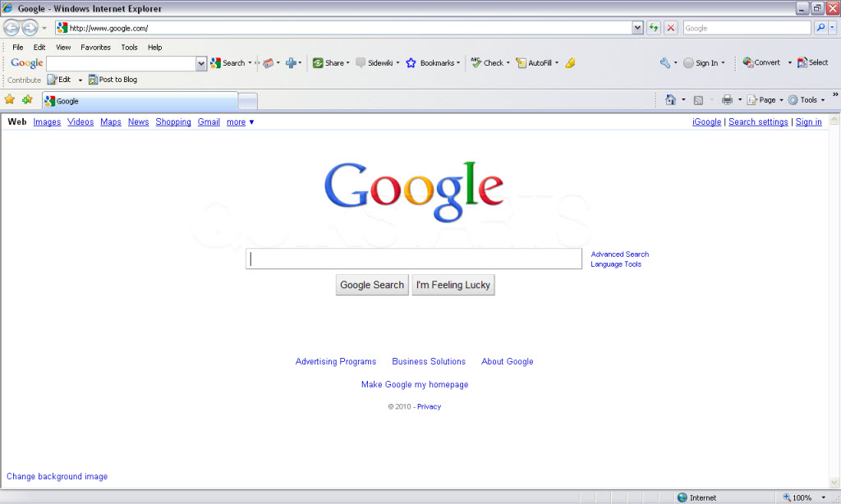Viewport: 841px width, 504px height.
Task: Open the Help menu
Action: [155, 47]
